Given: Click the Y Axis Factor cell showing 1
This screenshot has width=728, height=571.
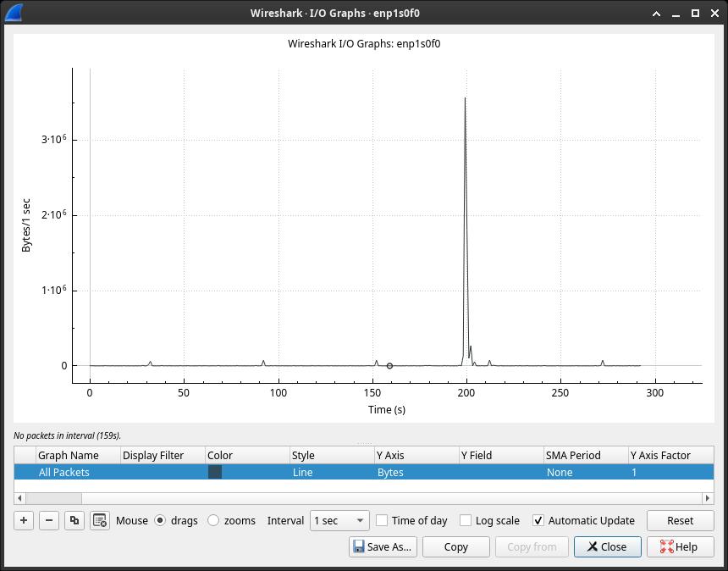Looking at the screenshot, I should (x=671, y=472).
